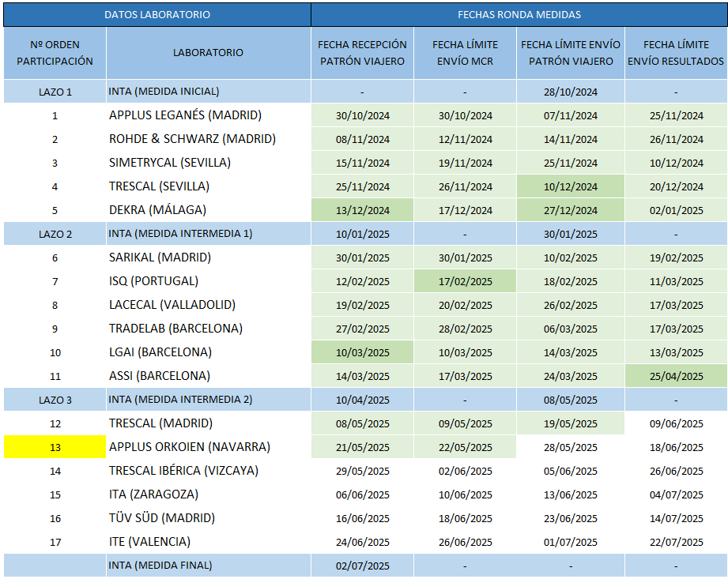Select APPLUS ORKOIEN (NAVARRA) cell
728x579 pixels.
[x=209, y=446]
